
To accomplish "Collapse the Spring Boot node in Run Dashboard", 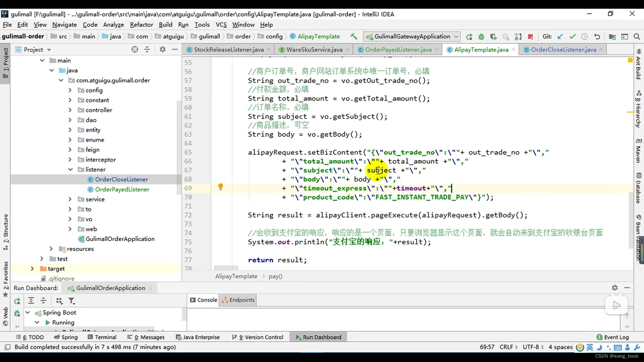I will tap(28, 312).
